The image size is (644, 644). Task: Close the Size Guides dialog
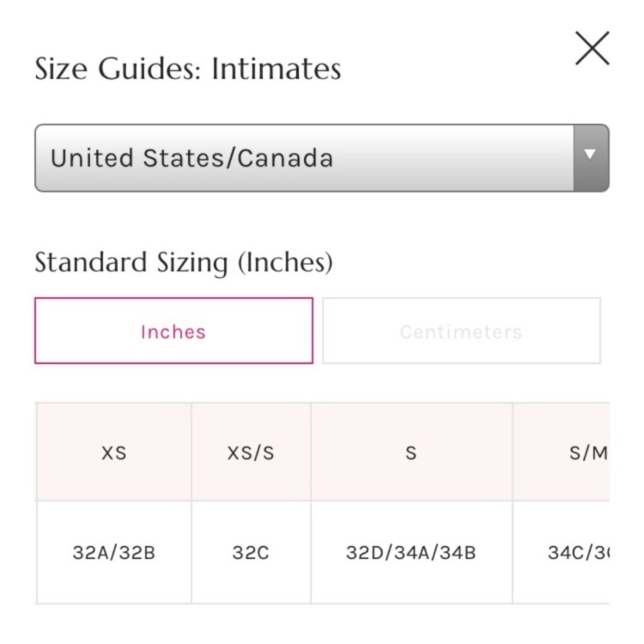tap(592, 49)
